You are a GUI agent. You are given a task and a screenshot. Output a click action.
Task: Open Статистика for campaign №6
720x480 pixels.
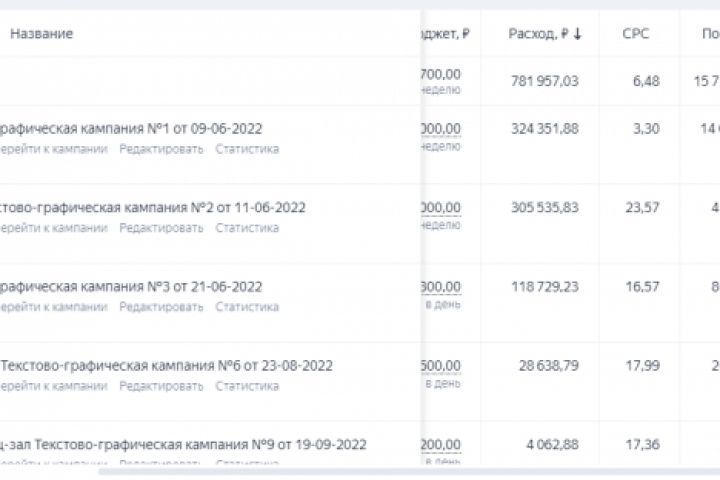(247, 386)
